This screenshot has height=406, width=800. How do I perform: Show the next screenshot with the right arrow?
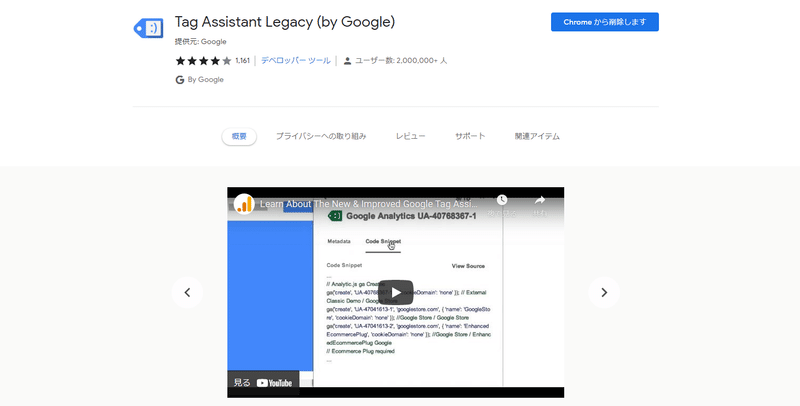(x=604, y=292)
